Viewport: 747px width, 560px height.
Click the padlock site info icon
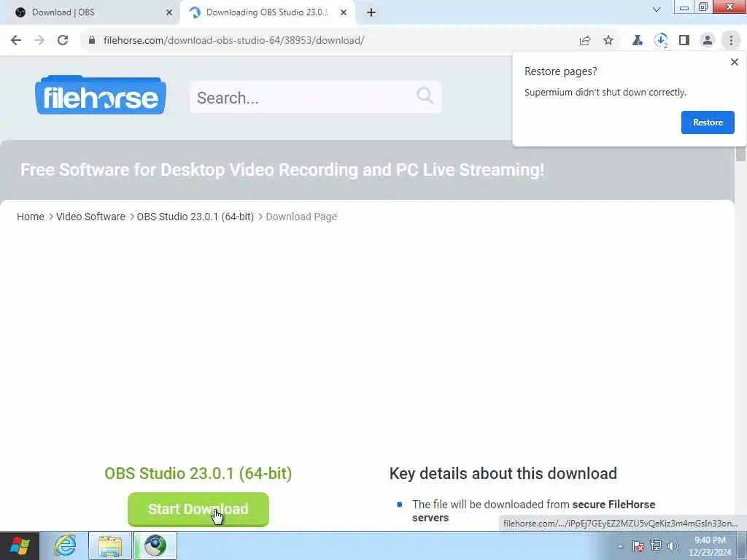pos(92,41)
